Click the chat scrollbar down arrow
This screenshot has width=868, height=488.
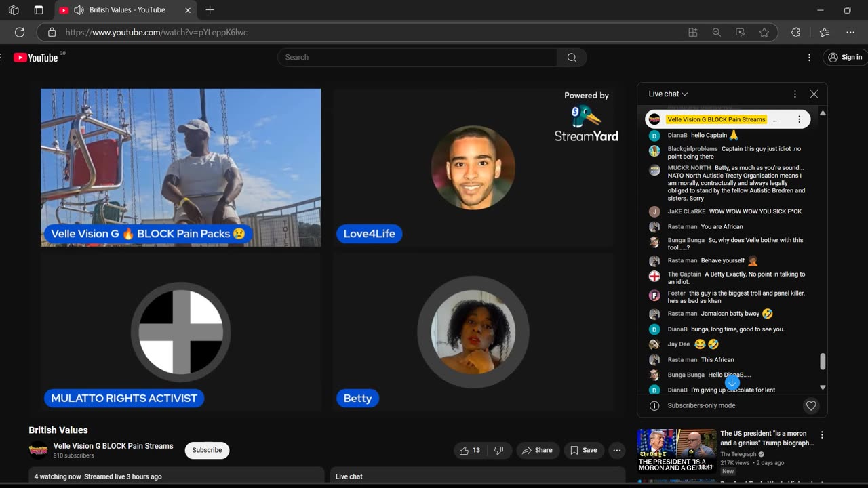pyautogui.click(x=823, y=388)
